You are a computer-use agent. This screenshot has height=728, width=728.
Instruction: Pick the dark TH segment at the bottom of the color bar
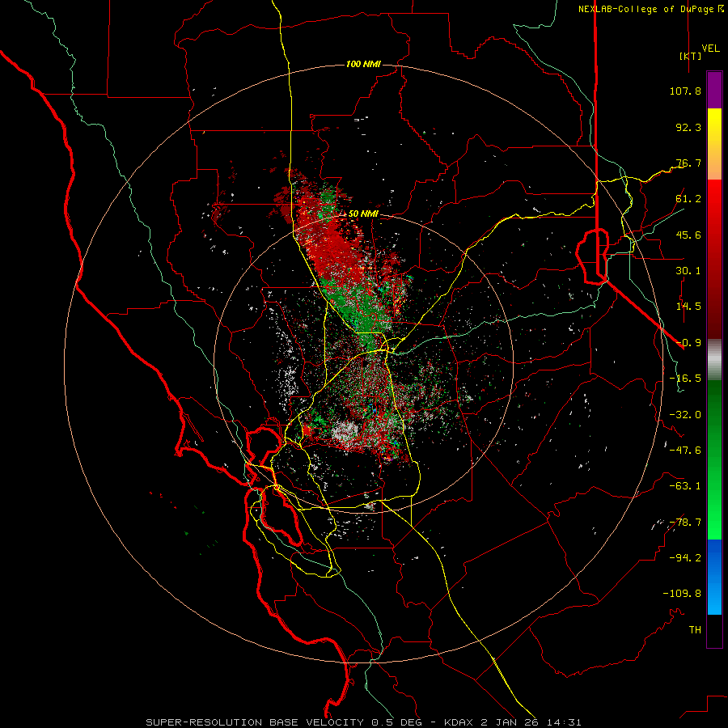[714, 631]
